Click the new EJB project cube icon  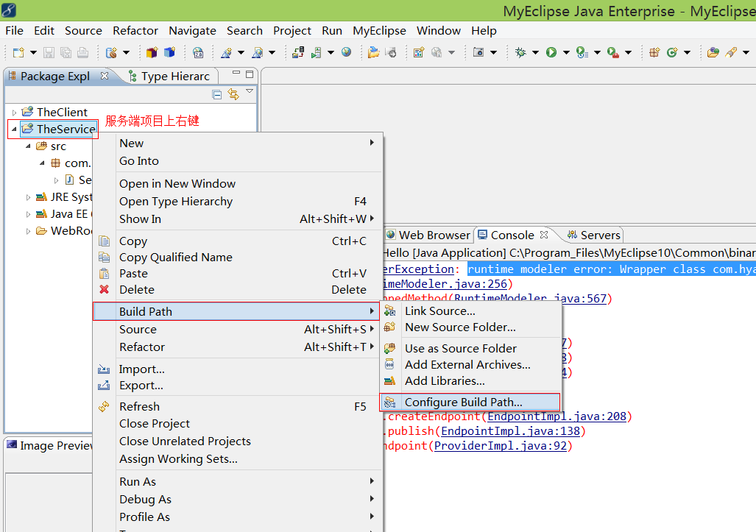click(152, 52)
